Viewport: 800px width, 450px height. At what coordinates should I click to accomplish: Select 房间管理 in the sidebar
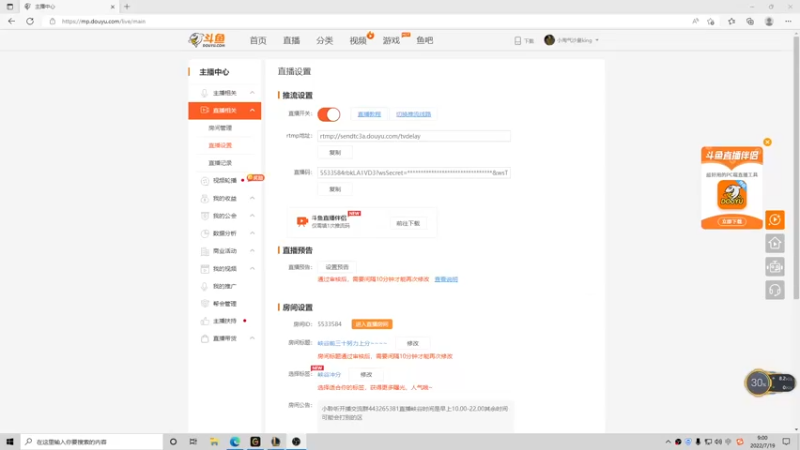pyautogui.click(x=220, y=128)
